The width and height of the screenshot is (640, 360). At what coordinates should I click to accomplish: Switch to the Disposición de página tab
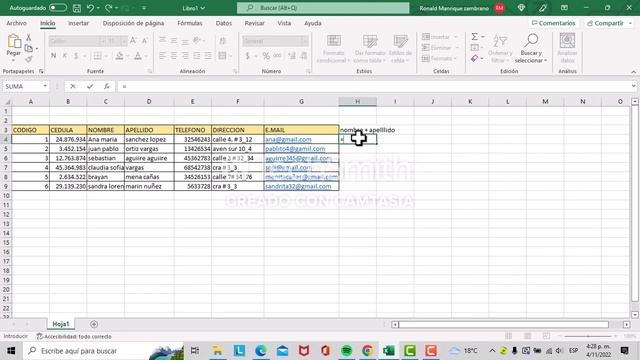(133, 23)
